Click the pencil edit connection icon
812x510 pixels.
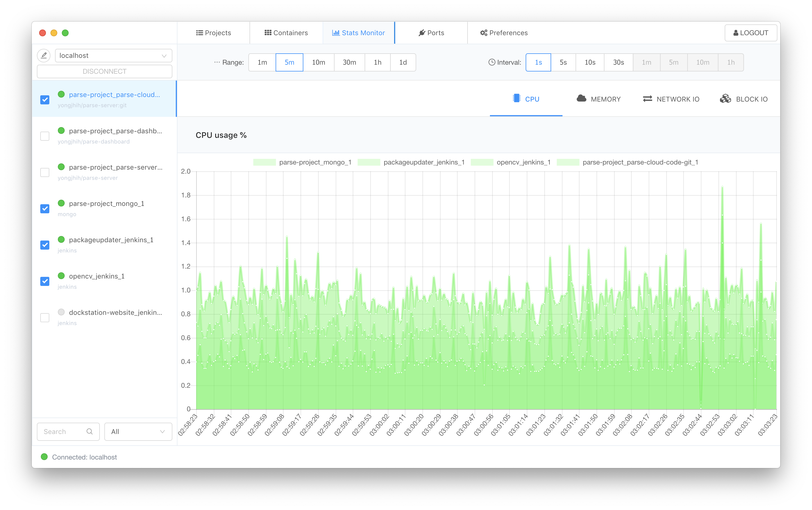(x=44, y=55)
